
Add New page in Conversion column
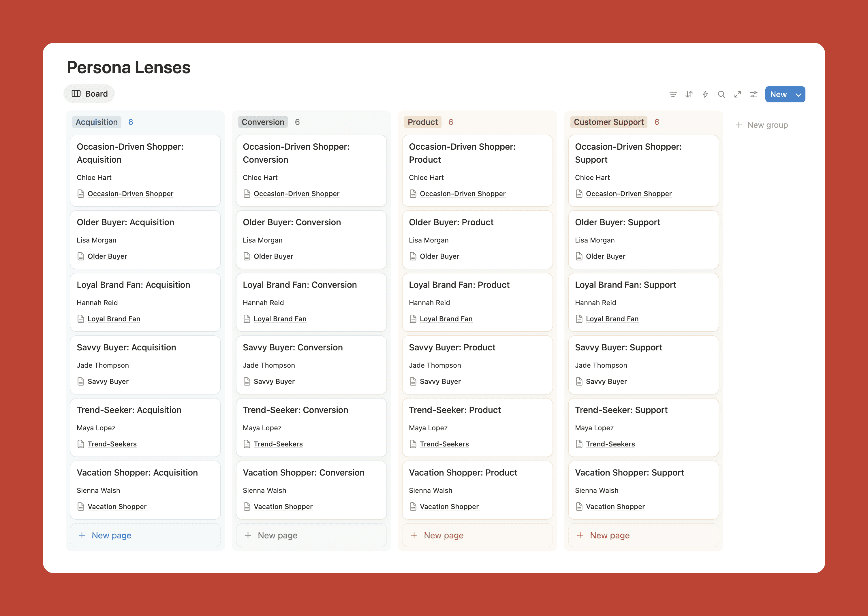point(277,535)
